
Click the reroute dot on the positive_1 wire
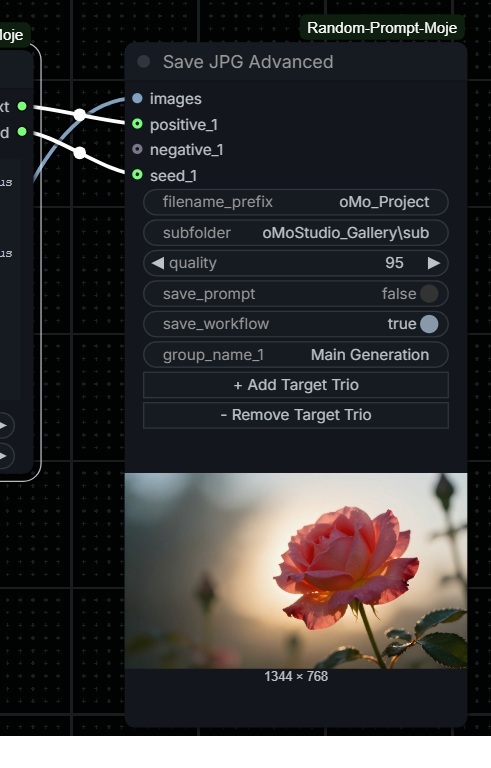[x=79, y=115]
